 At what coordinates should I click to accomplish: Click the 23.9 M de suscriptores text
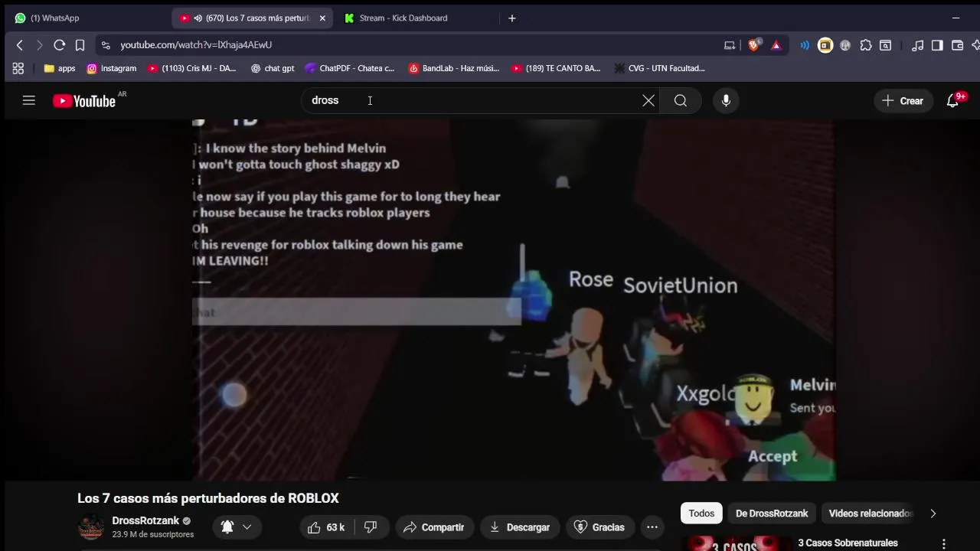tap(153, 534)
